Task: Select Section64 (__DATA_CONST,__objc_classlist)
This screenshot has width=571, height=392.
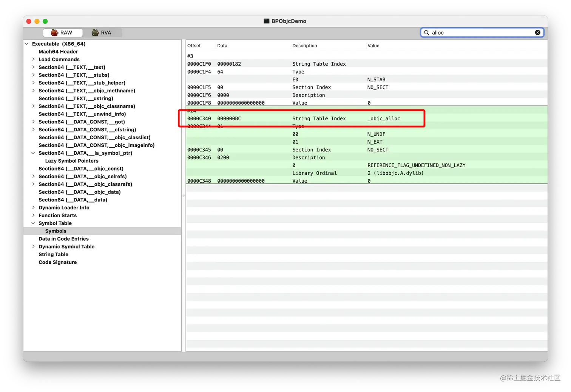Action: click(x=94, y=137)
